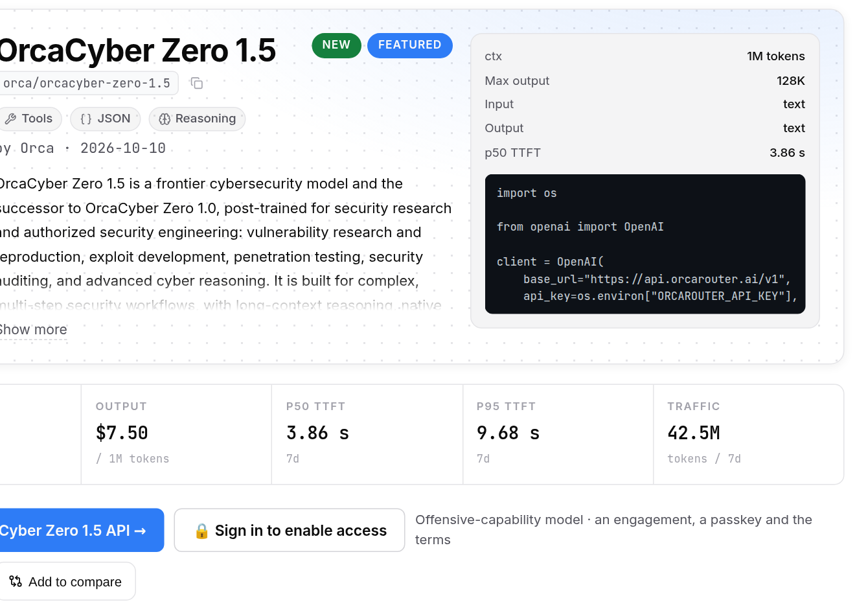This screenshot has height=609, width=868.
Task: Click the 1M tokens ctx value
Action: coord(775,56)
